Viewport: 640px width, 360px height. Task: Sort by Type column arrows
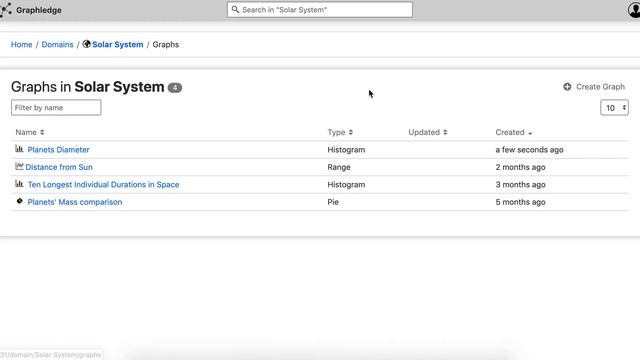coord(351,132)
